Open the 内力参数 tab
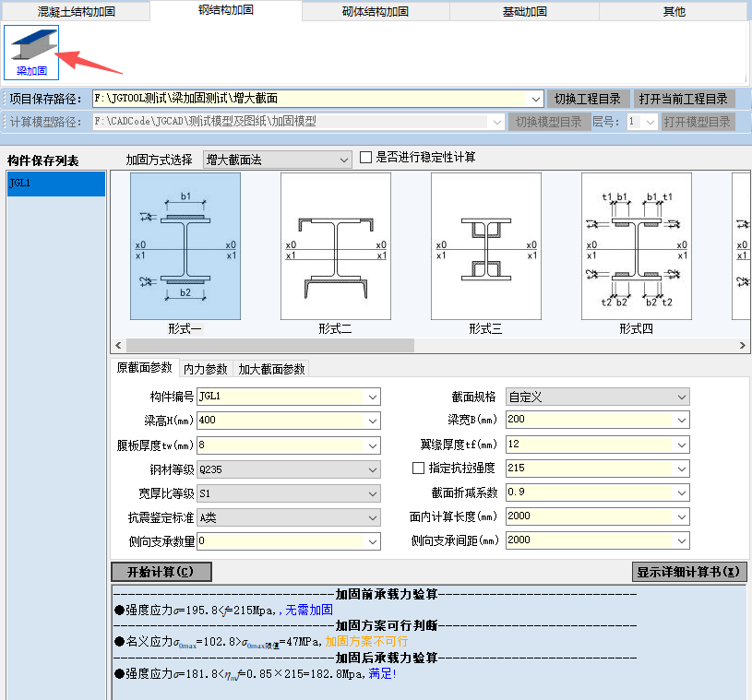Viewport: 752px width, 700px height. click(205, 369)
